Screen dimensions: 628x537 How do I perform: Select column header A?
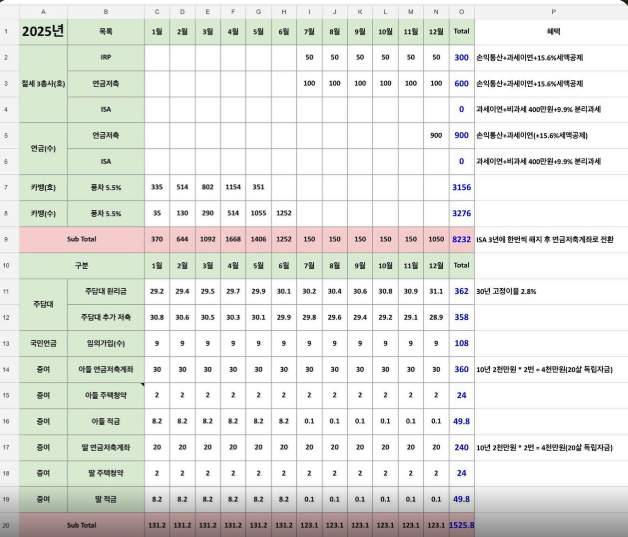click(x=43, y=12)
